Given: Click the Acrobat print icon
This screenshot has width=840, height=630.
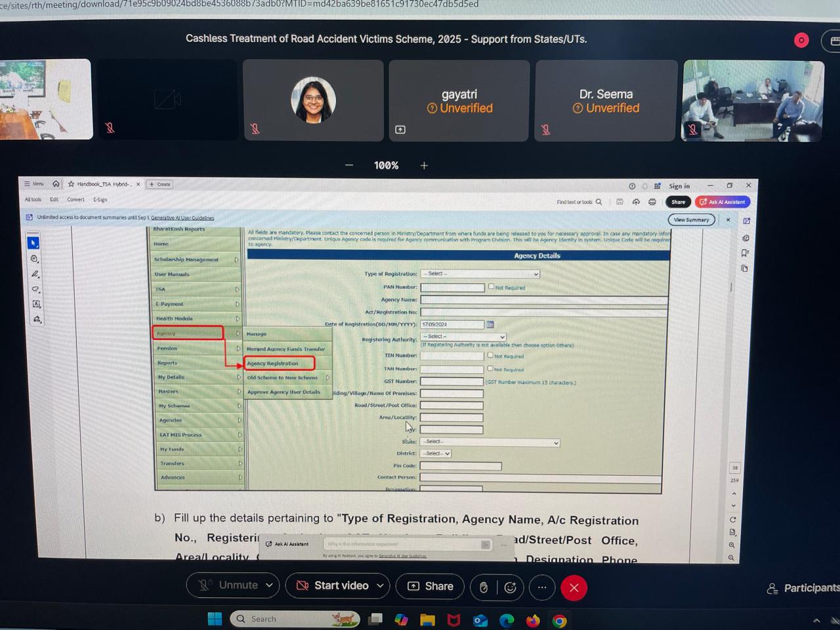Looking at the screenshot, I should point(652,202).
